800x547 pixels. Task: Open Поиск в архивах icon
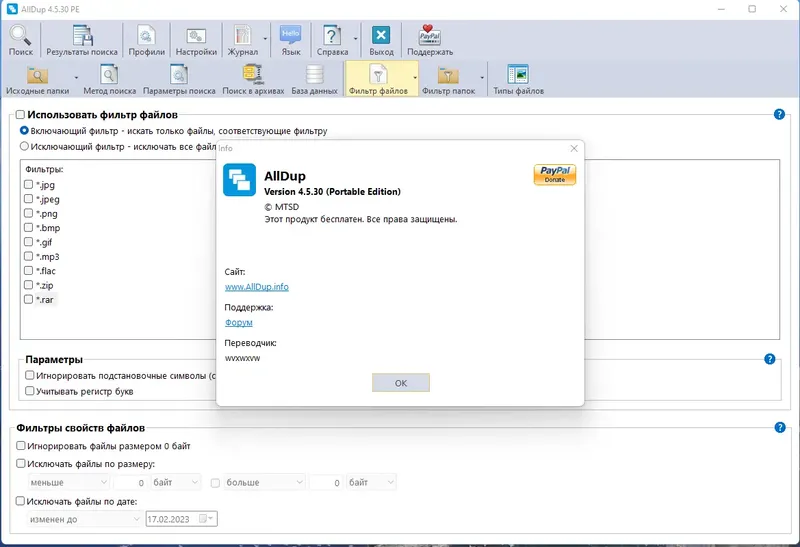coord(253,79)
